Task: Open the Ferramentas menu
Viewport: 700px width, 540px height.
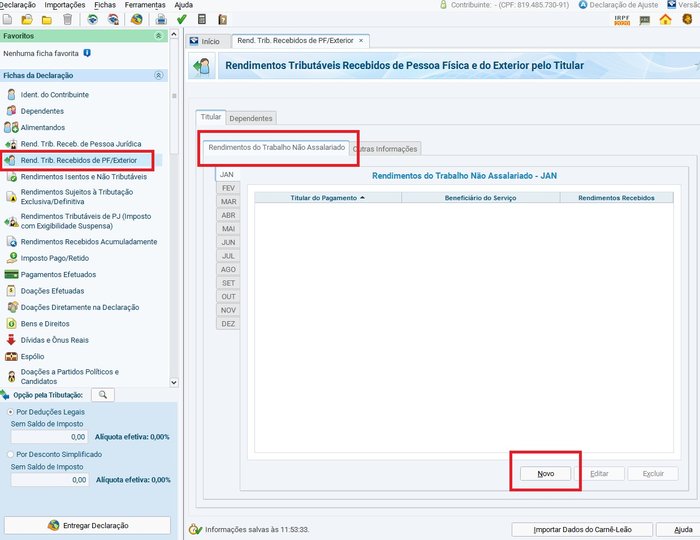Action: (x=145, y=5)
